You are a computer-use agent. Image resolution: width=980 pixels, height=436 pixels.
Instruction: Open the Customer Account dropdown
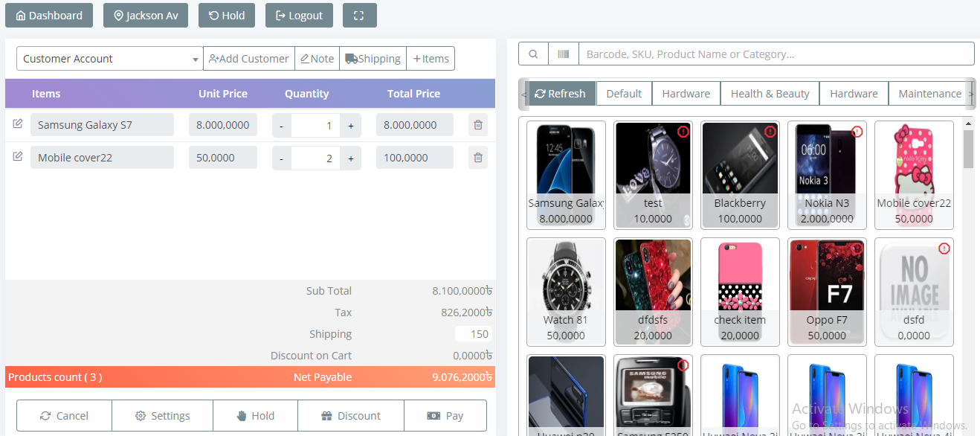tap(109, 59)
